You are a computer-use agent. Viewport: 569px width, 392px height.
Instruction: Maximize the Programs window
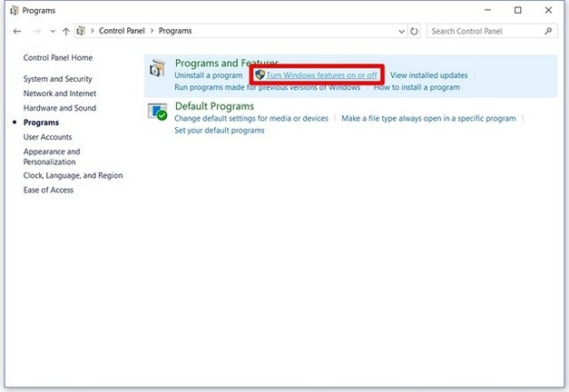click(518, 10)
